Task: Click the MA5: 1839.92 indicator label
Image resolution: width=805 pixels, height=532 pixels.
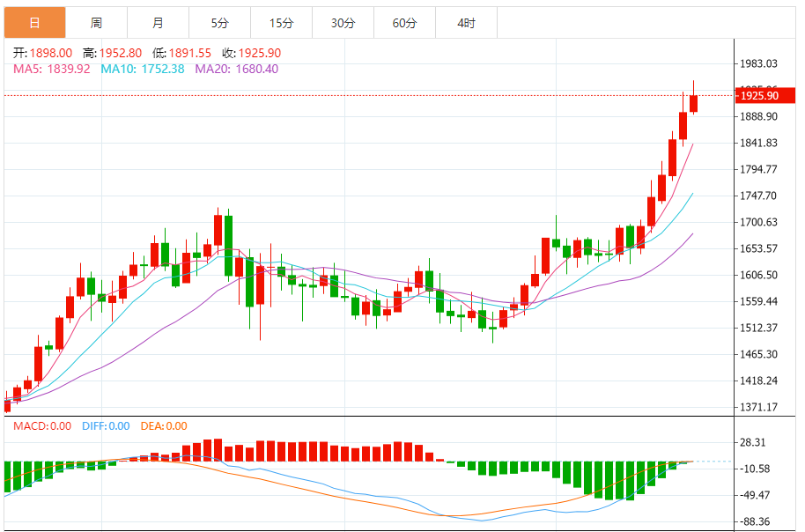Action: 52,69
